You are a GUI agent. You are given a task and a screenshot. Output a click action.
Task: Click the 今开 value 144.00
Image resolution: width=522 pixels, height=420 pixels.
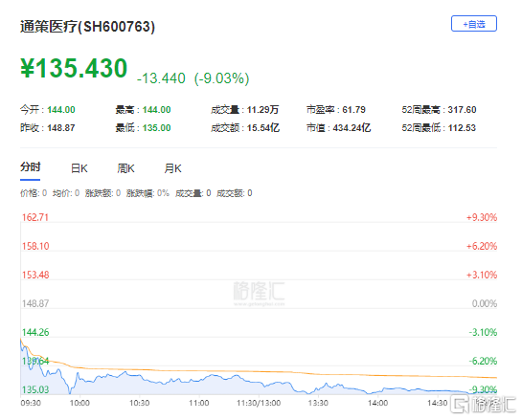[x=61, y=110]
